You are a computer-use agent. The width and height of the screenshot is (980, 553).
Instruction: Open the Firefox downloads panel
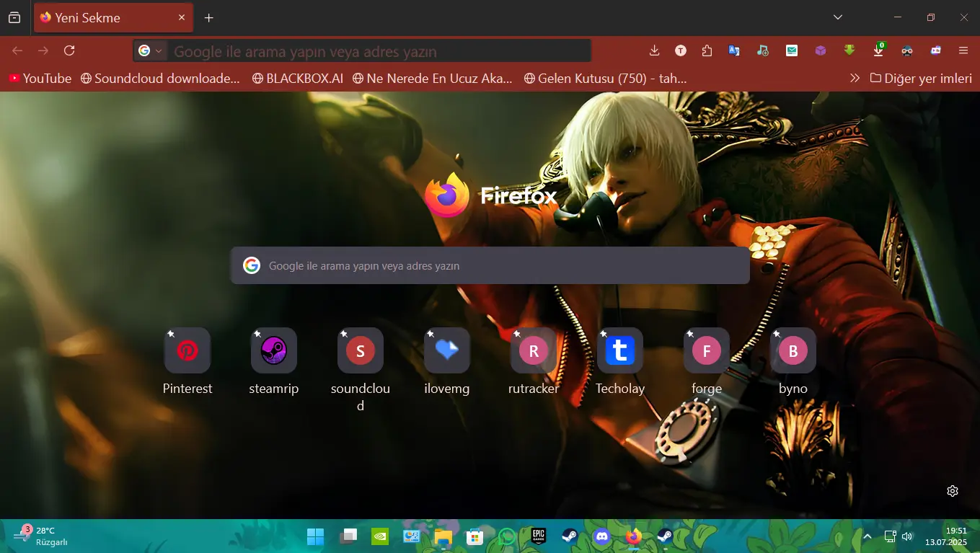[x=655, y=50]
